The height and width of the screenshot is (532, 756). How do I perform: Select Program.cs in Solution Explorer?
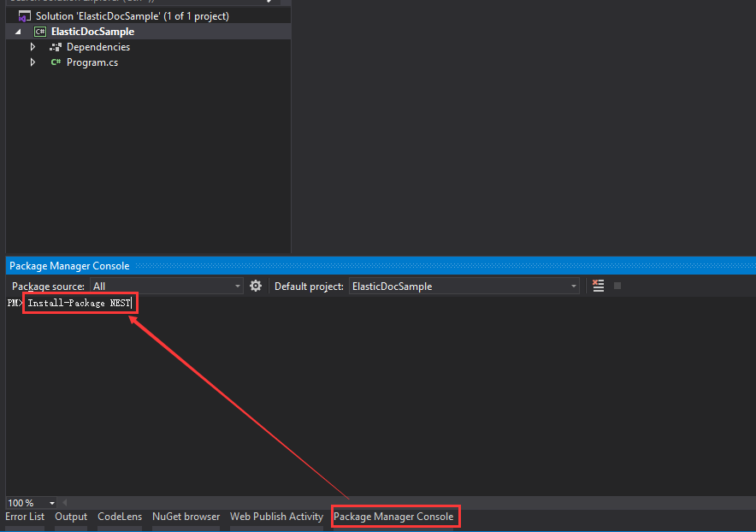92,62
